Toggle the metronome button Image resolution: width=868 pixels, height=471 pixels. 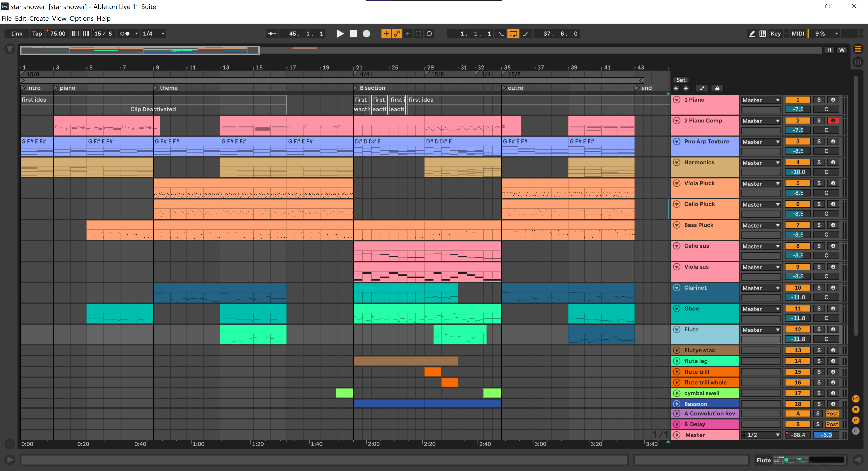(x=125, y=34)
